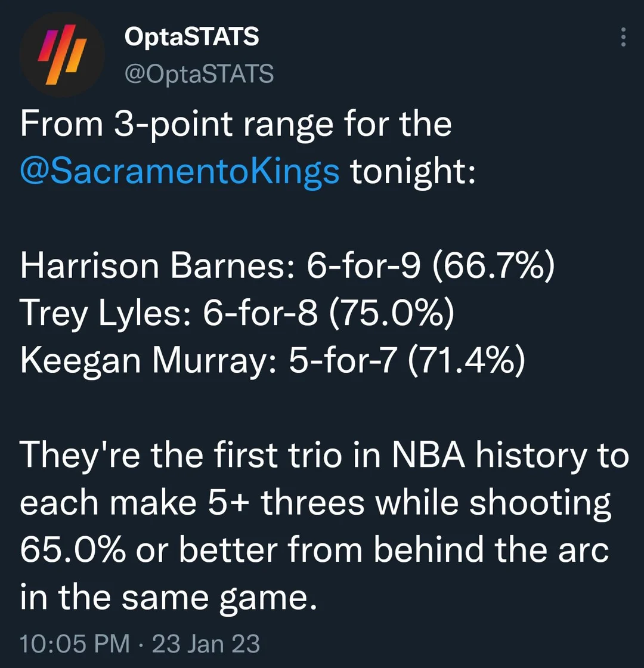Viewport: 644px width, 668px height.
Task: Open the @SacramentoKings mention link
Action: [179, 172]
